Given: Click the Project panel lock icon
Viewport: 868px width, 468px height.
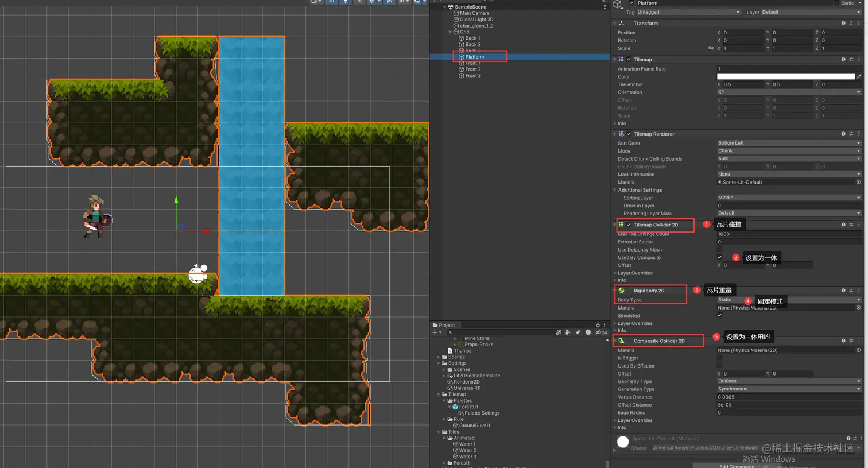Looking at the screenshot, I should click(598, 325).
